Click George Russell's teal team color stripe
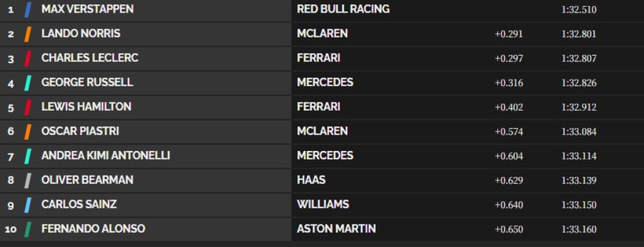 pyautogui.click(x=28, y=83)
